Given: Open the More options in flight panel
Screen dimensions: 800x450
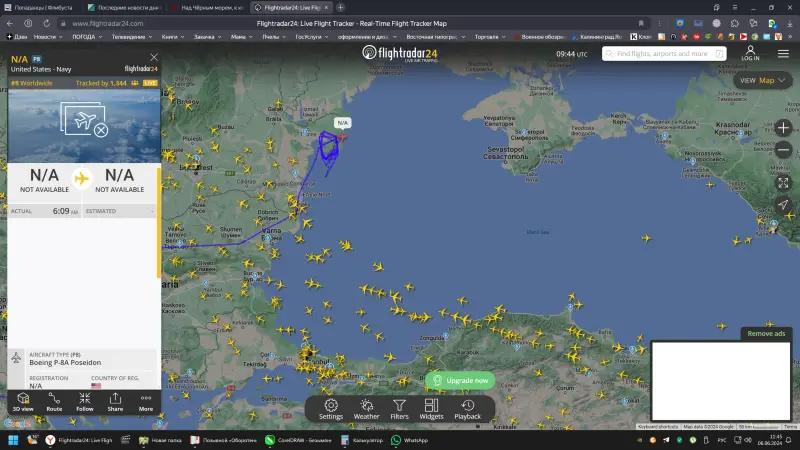Looking at the screenshot, I should pyautogui.click(x=146, y=402).
